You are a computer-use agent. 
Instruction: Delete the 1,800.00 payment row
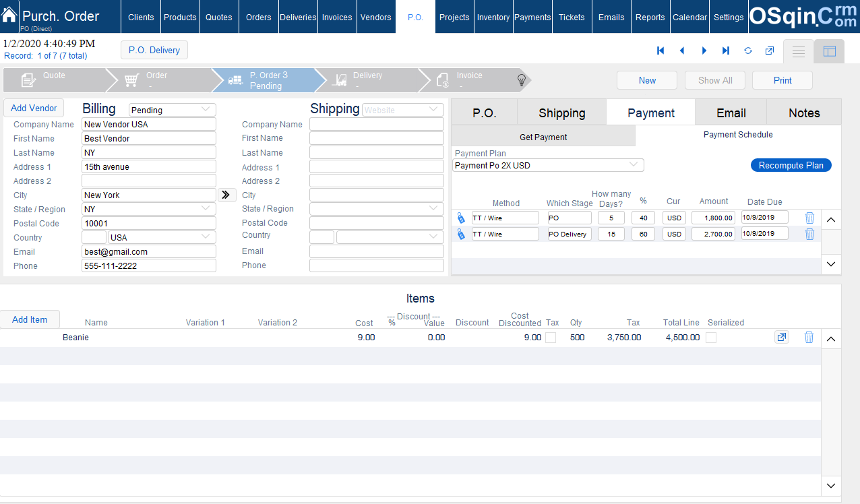point(809,218)
